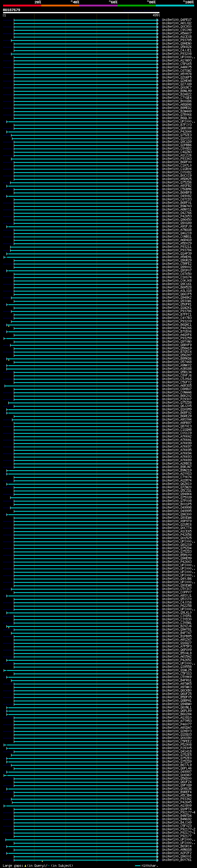
Task: Select hit UniRef100_B6REZ9
Action: [176, 416]
